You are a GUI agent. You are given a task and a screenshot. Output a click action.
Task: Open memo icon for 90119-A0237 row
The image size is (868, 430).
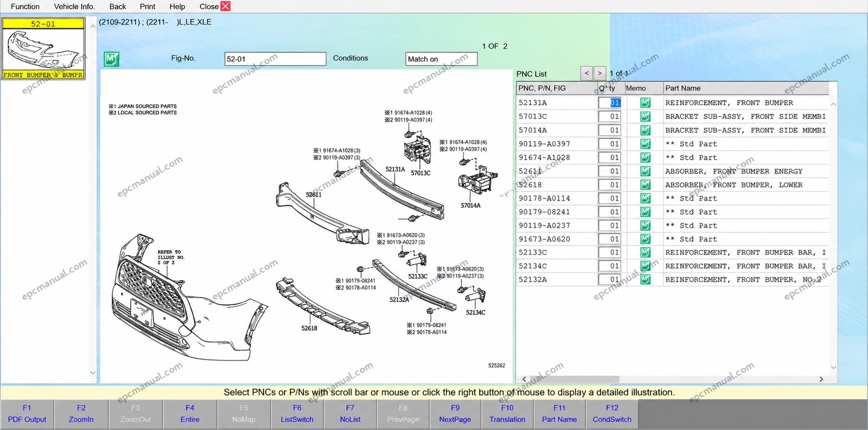[x=645, y=225]
